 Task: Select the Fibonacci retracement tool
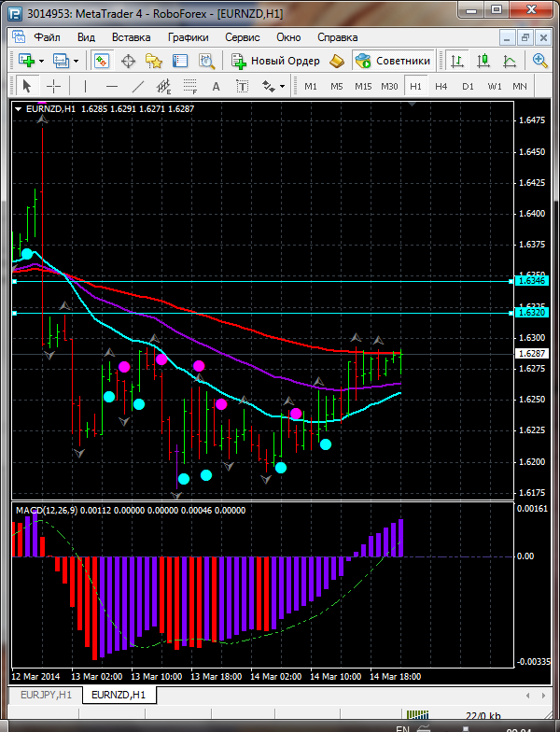click(190, 86)
